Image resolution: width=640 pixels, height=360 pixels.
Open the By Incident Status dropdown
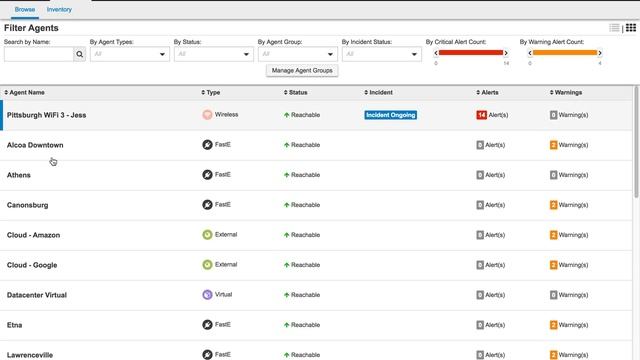coord(382,54)
